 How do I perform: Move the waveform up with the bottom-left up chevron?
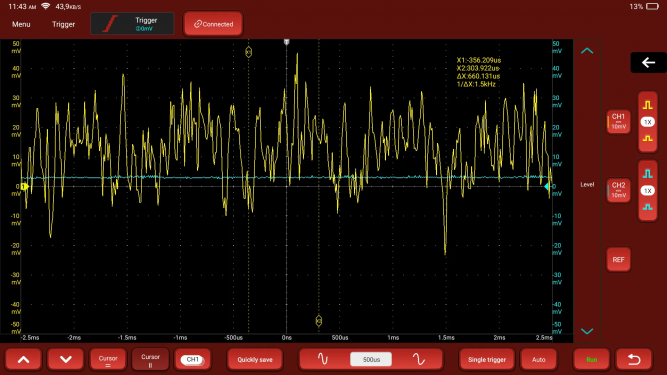23,359
